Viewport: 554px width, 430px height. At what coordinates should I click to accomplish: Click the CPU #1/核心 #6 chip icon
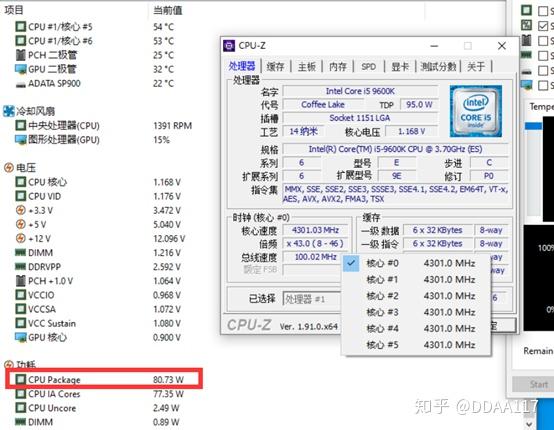(21, 41)
